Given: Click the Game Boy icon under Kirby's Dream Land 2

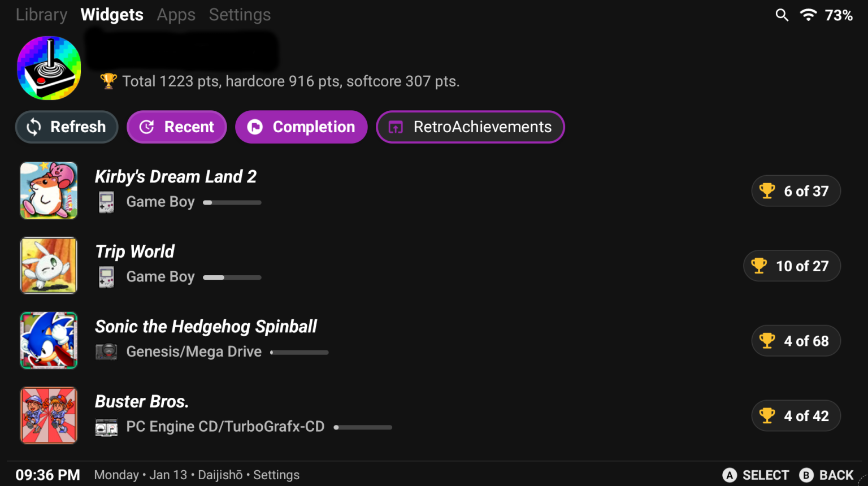Looking at the screenshot, I should (106, 202).
